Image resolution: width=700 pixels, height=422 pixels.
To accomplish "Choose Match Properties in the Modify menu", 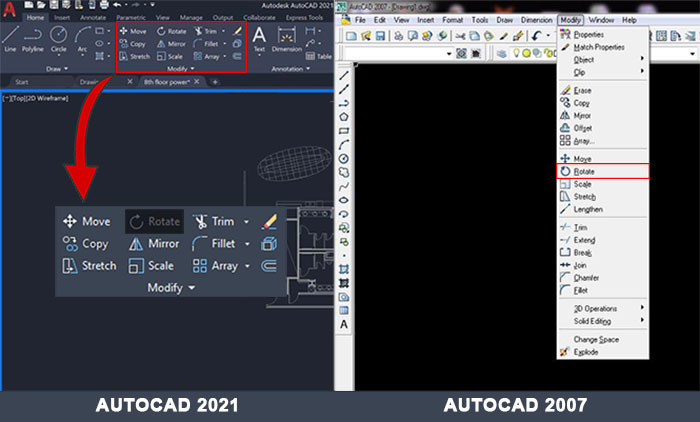I will (x=603, y=47).
